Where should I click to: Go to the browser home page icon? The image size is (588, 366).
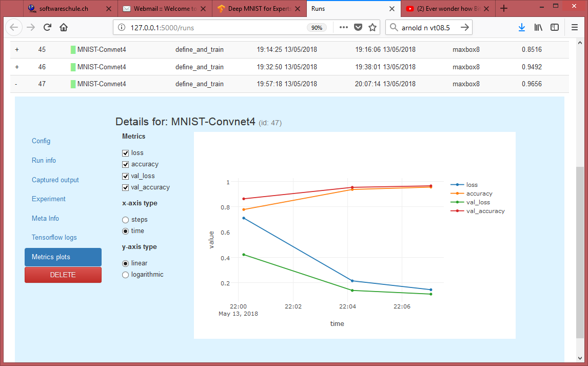(64, 27)
